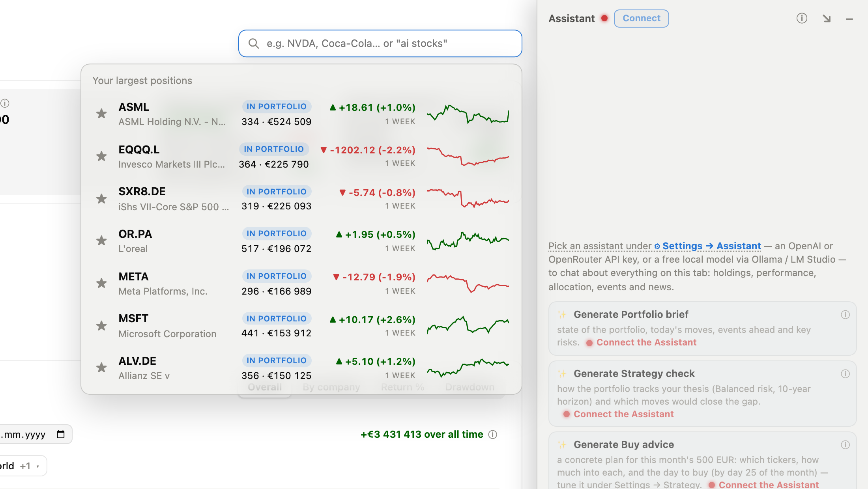Click the search magnifier icon
Screen dimensions: 868x489
[254, 43]
